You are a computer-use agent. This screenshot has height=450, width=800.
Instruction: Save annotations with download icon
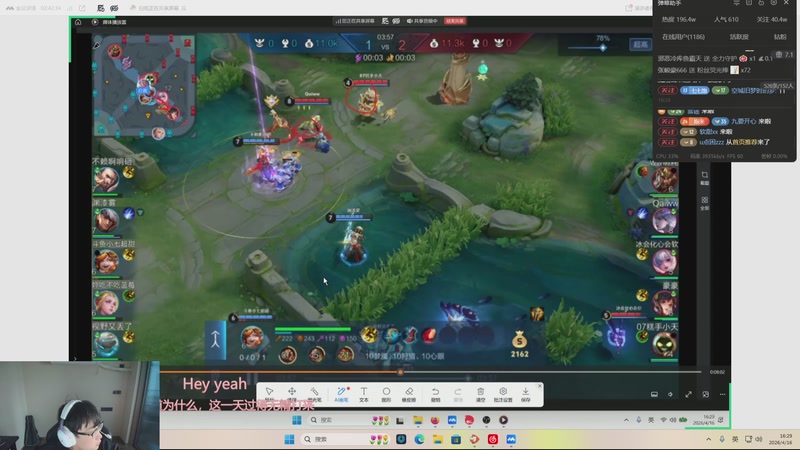pos(526,393)
